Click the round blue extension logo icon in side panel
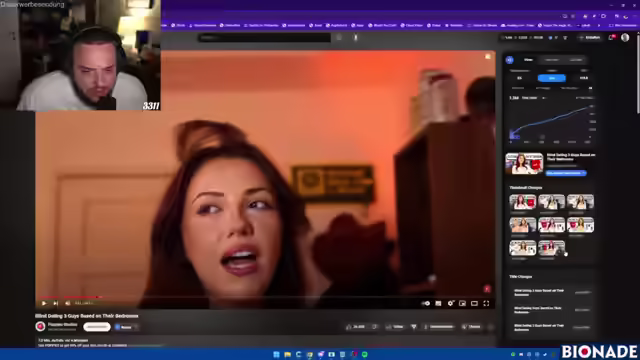 tap(509, 60)
